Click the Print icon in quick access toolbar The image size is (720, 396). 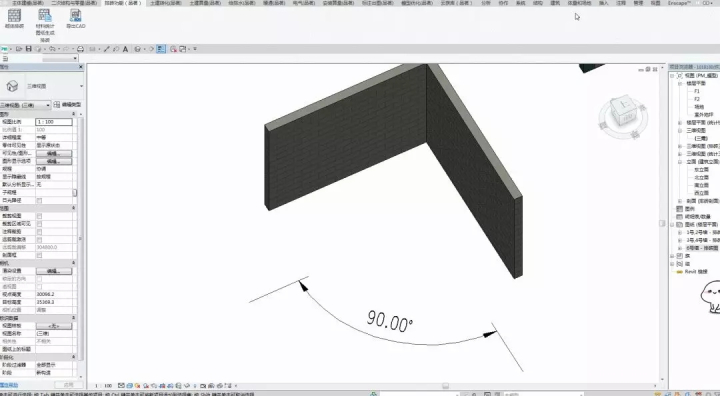[x=80, y=49]
